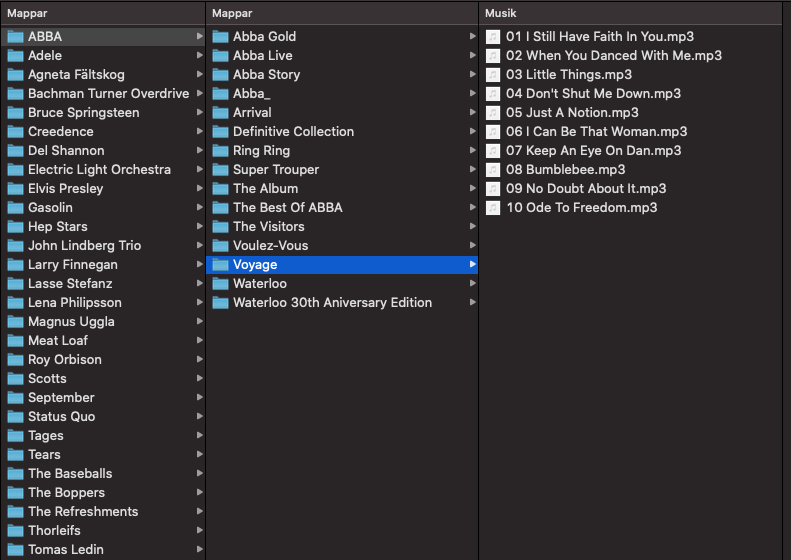791x560 pixels.
Task: Open The Refreshments folder
Action: tap(103, 512)
